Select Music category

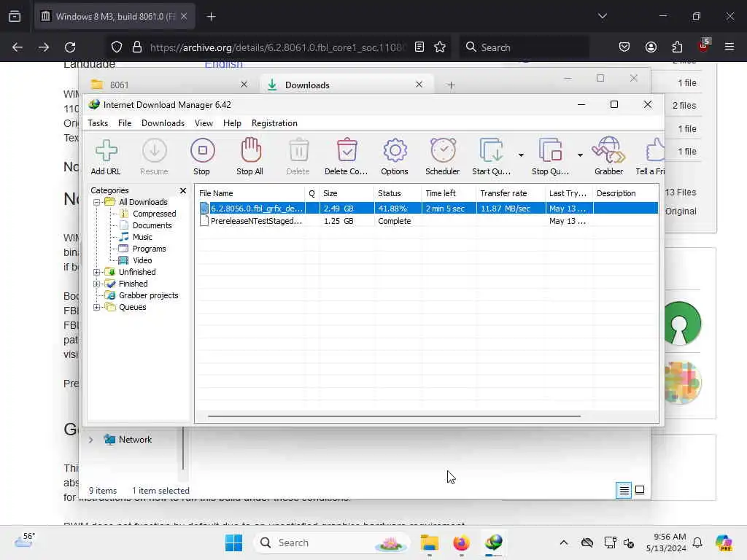pyautogui.click(x=142, y=237)
